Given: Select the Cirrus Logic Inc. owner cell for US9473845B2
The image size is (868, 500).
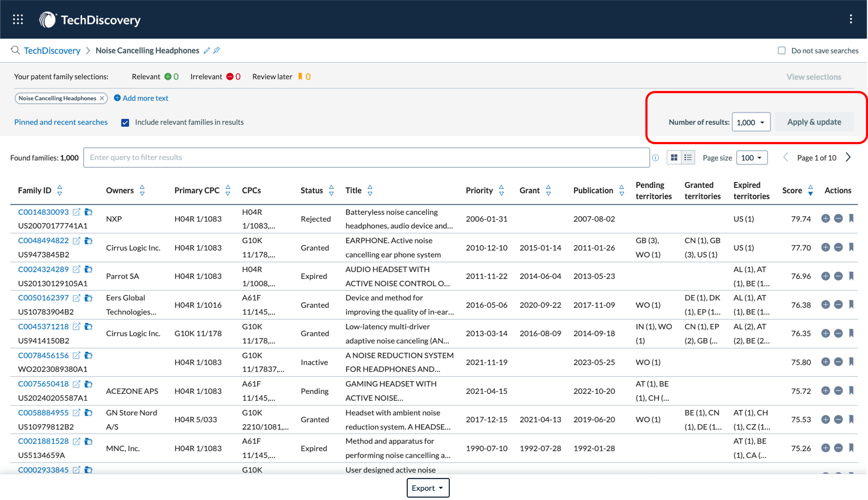Looking at the screenshot, I should click(133, 248).
